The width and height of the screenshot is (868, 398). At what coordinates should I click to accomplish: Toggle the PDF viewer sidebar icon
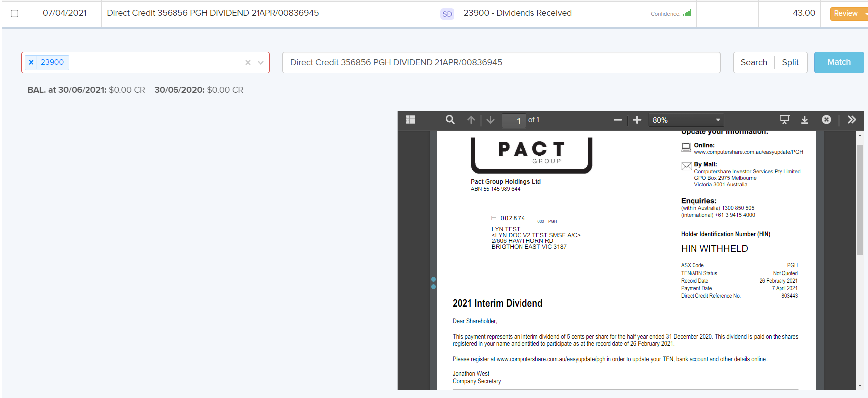(x=411, y=120)
